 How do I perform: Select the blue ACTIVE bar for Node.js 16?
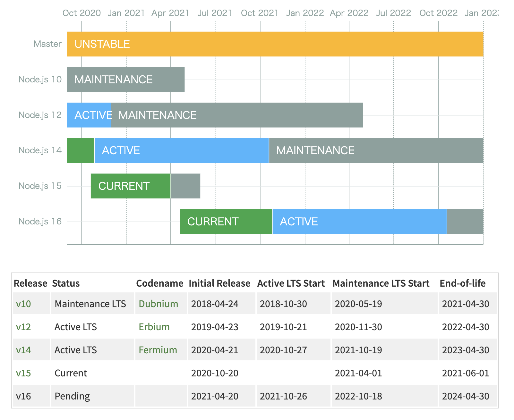[x=360, y=222]
